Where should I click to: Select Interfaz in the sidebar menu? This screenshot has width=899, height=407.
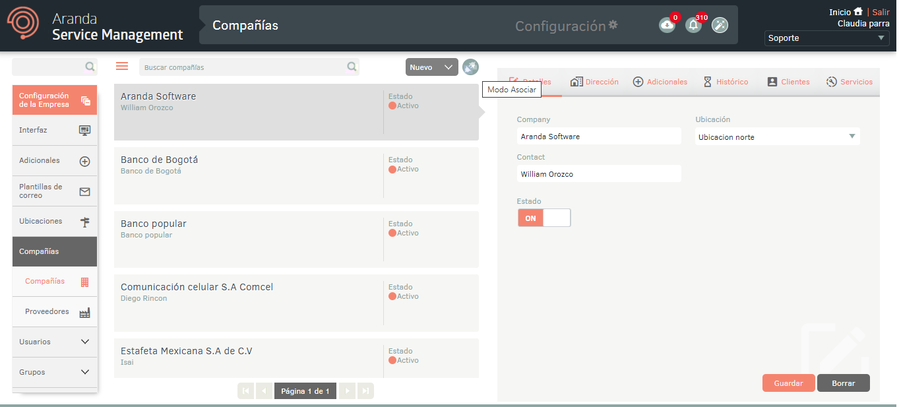point(54,130)
